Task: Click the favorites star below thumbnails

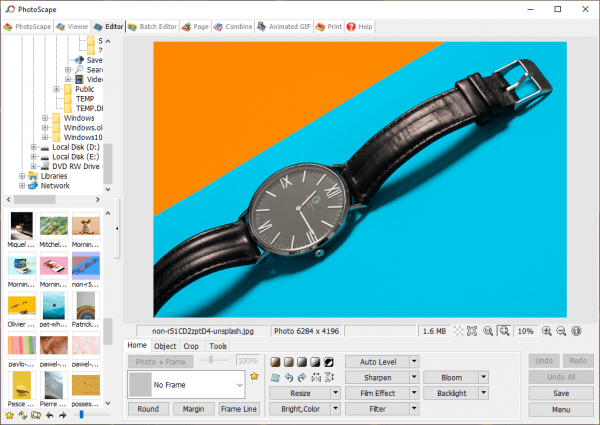Action: 10,415
